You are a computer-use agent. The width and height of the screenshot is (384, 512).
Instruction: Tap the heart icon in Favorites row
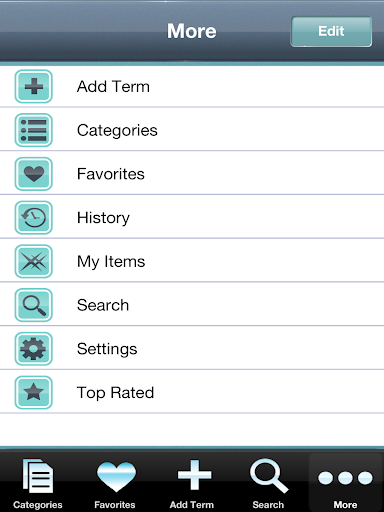34,174
